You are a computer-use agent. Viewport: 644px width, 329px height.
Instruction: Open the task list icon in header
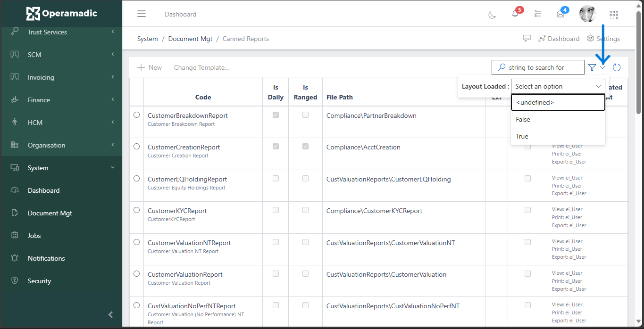click(538, 14)
